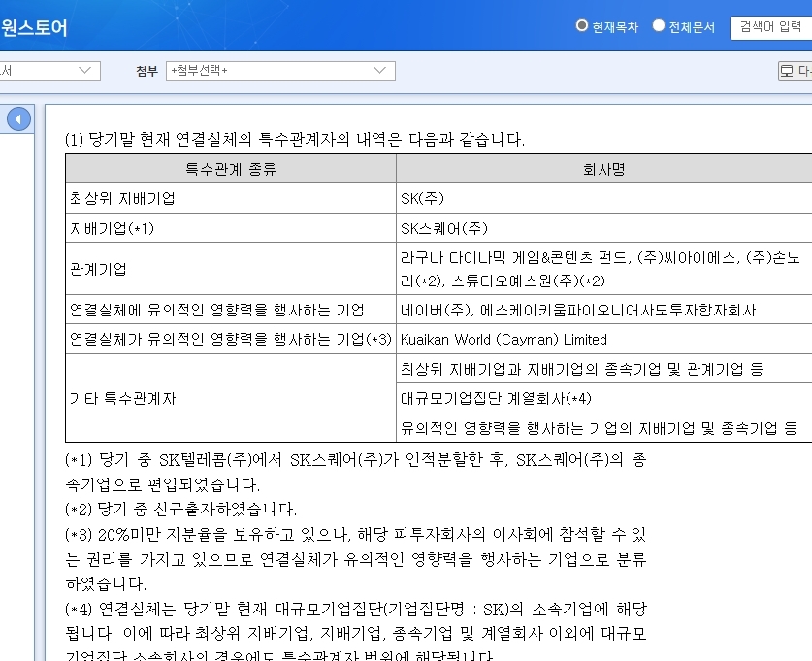812x661 pixels.
Task: Click the (*3) 20%미만 지분율 footnote
Action: 356,559
